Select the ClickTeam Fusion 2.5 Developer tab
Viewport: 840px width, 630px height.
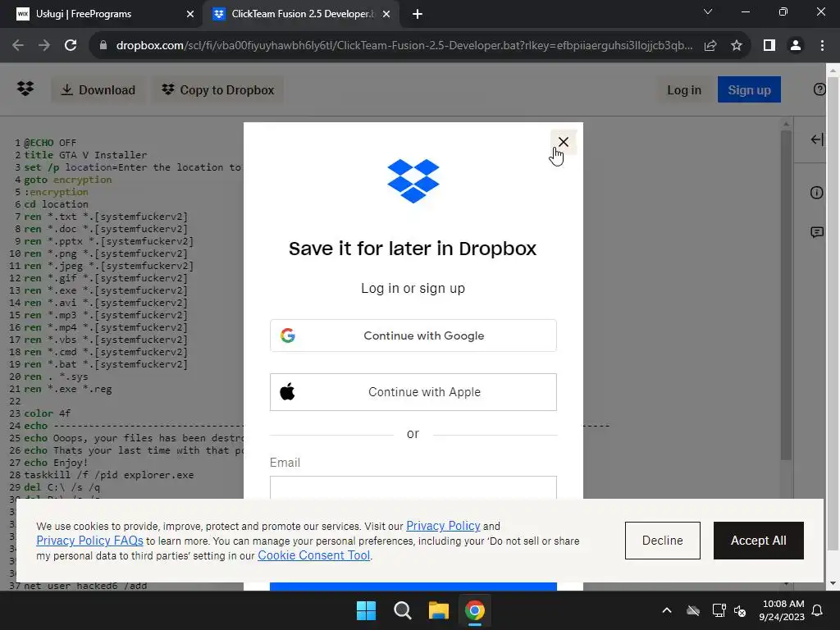point(300,14)
